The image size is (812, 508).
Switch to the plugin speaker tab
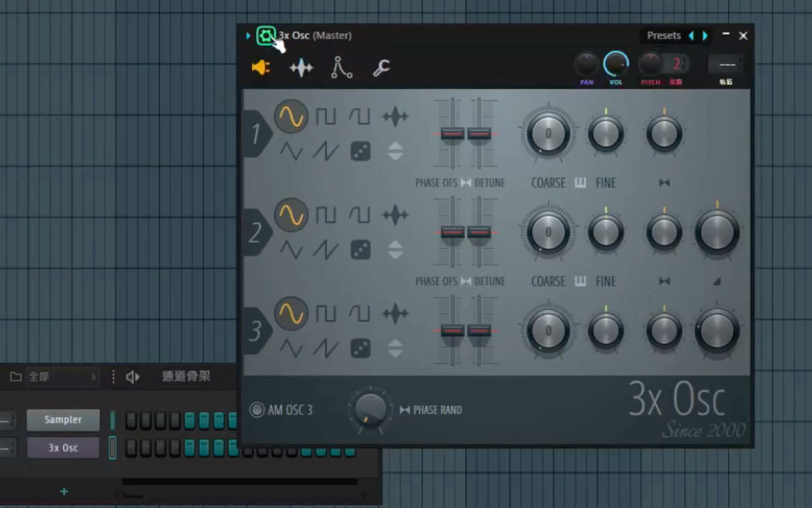(x=261, y=68)
